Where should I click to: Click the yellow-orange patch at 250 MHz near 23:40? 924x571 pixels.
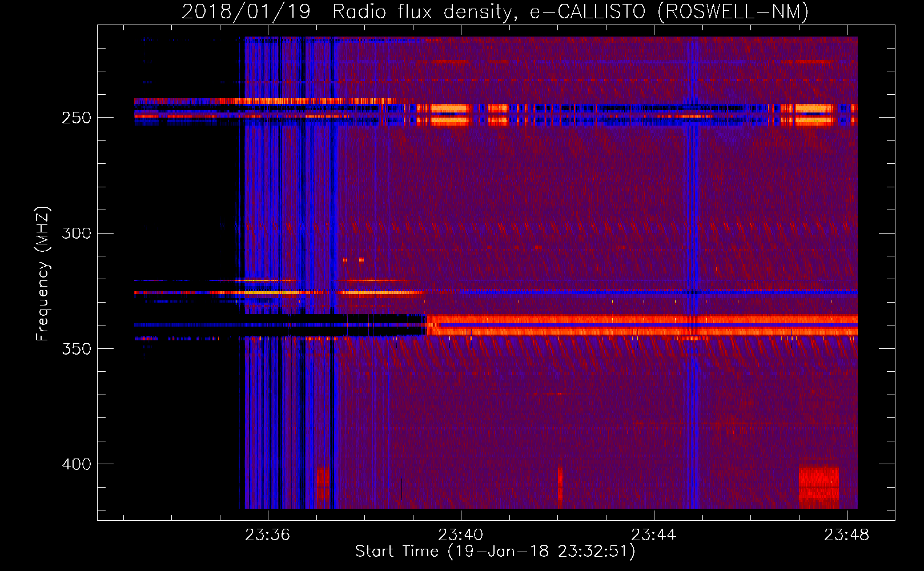[x=449, y=114]
